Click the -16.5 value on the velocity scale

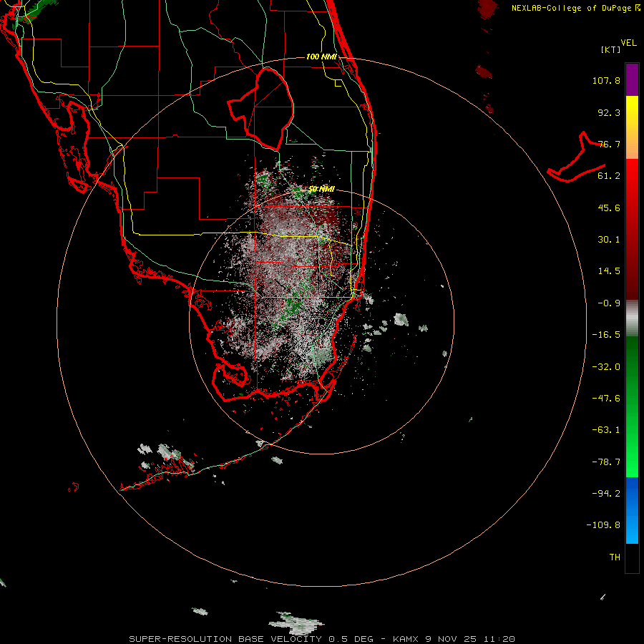pos(606,335)
